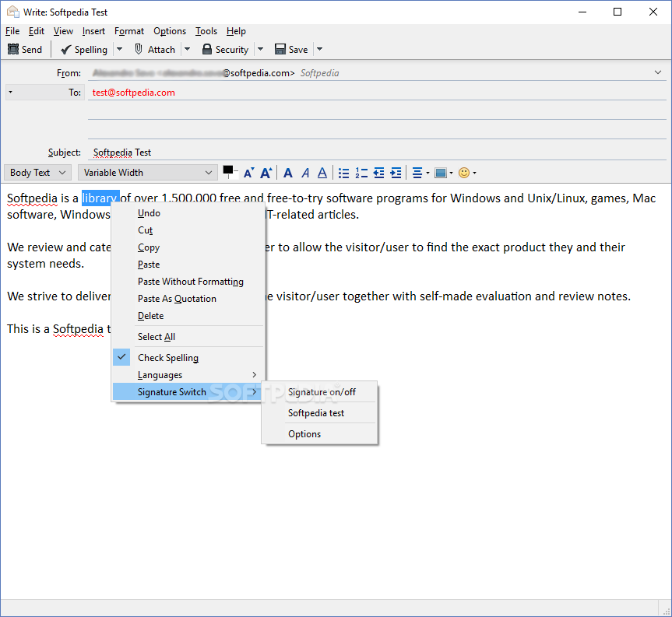
Task: Open the Edit menu
Action: (x=37, y=31)
